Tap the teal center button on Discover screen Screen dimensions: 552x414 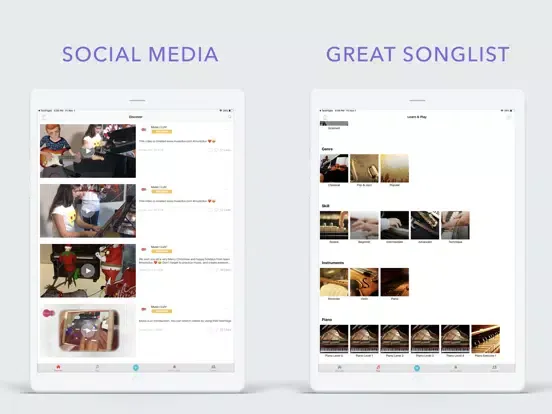[x=136, y=368]
